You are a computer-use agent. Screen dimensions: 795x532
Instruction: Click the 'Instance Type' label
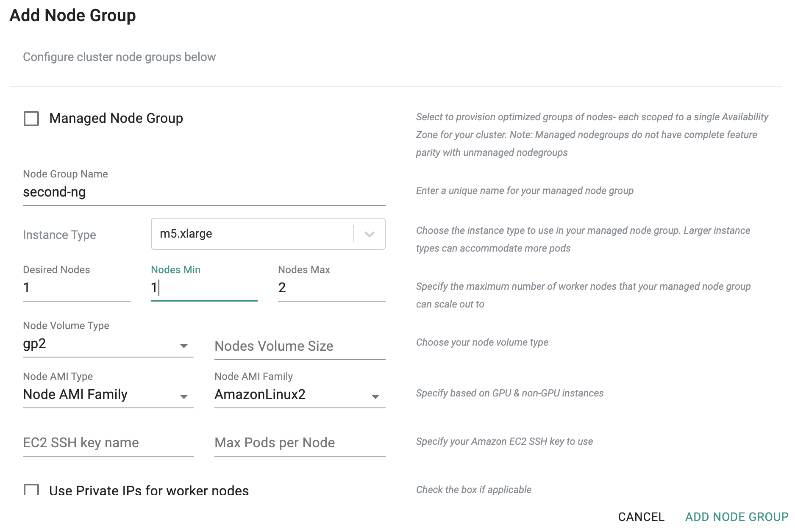point(59,235)
